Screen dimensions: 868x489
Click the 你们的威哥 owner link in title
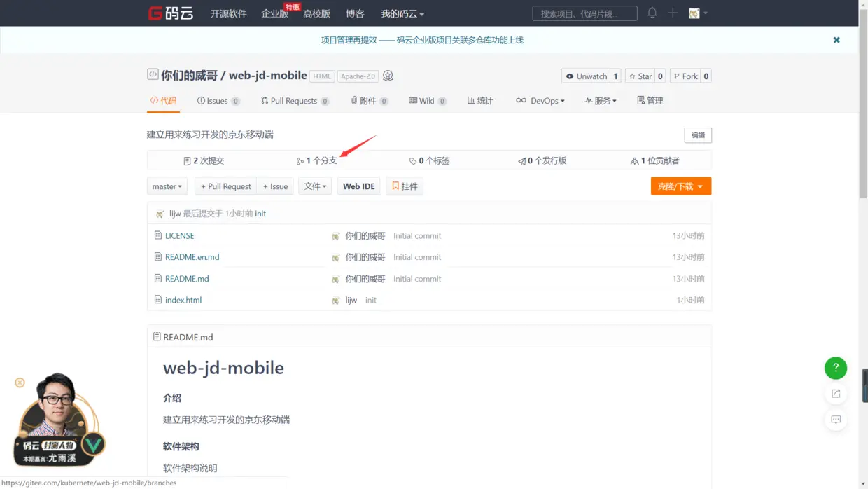coord(190,75)
